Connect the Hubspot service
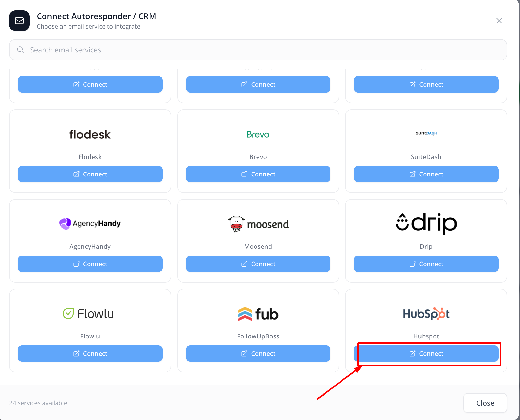Image resolution: width=520 pixels, height=420 pixels. pos(426,353)
